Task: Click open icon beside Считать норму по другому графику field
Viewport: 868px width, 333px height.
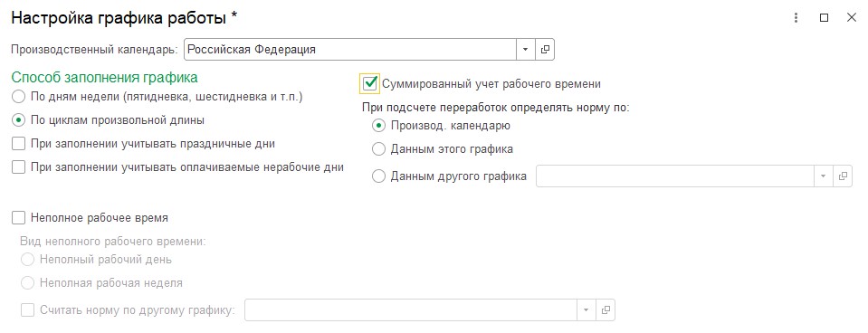Action: [x=606, y=309]
